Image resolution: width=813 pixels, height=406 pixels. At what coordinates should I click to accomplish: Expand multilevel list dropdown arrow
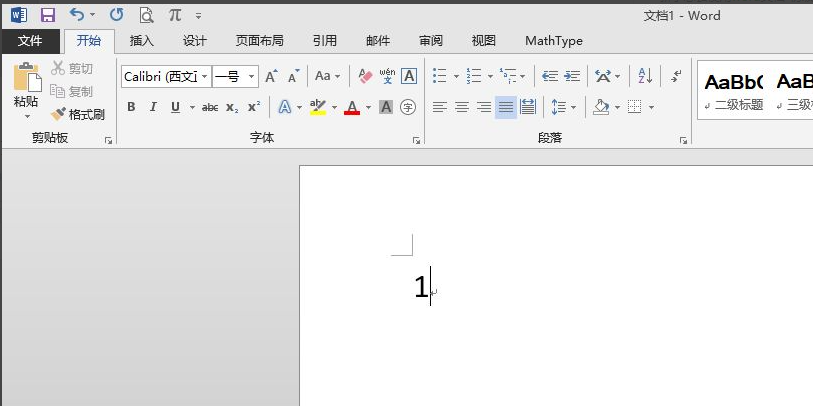[x=522, y=77]
